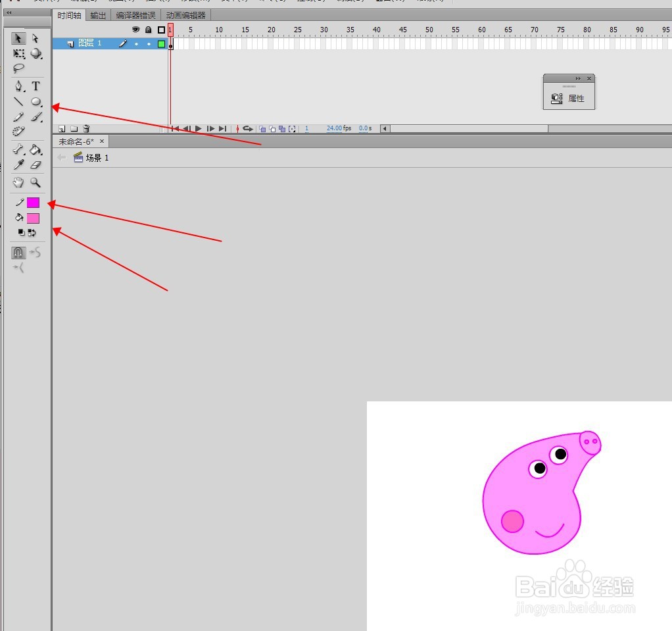Close the 未命名-6* document tab

(101, 141)
